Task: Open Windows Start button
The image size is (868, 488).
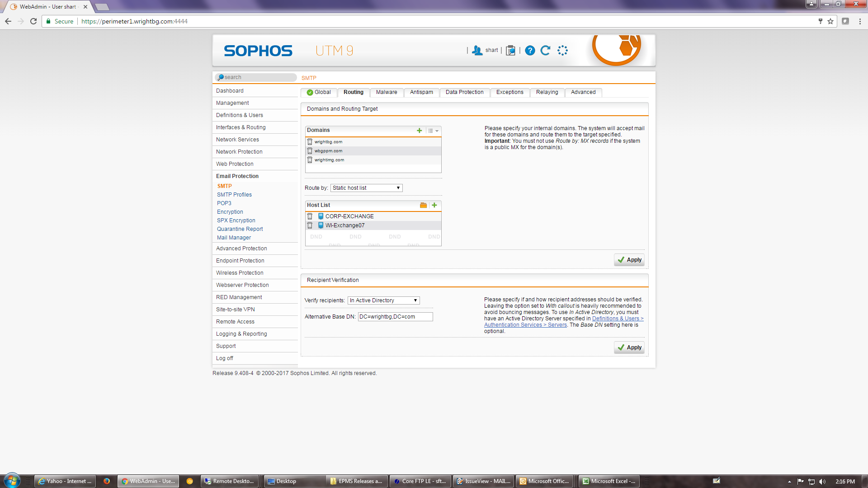Action: pyautogui.click(x=12, y=481)
